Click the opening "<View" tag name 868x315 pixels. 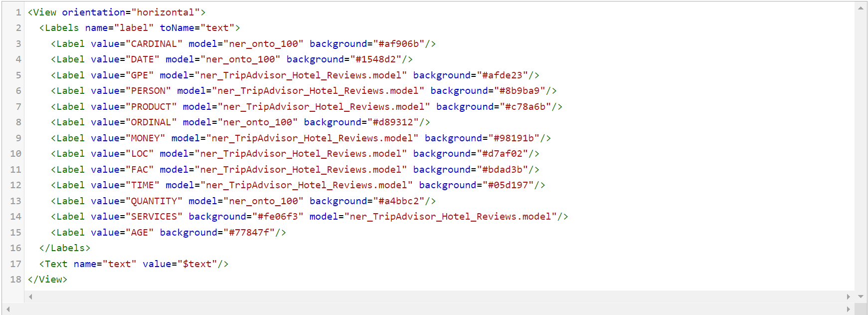tap(42, 12)
